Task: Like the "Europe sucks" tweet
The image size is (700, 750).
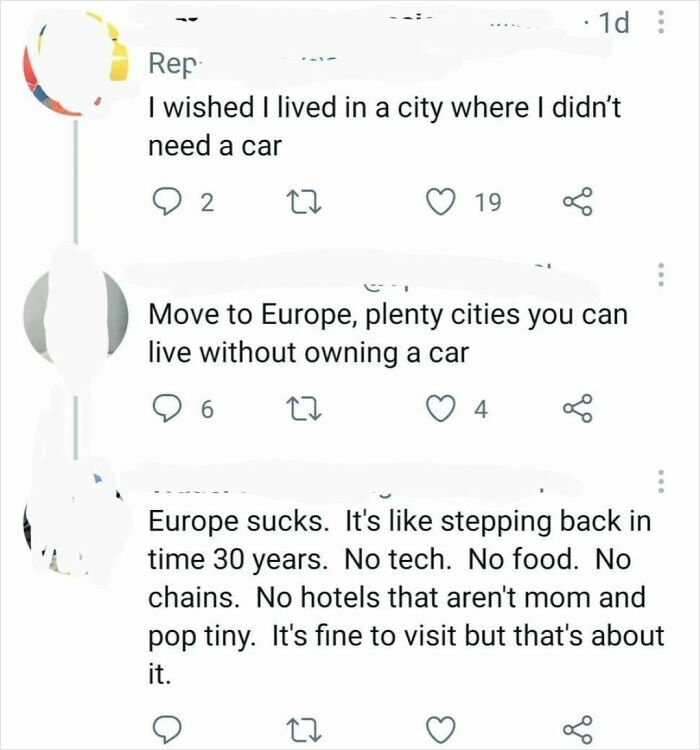Action: pos(440,729)
